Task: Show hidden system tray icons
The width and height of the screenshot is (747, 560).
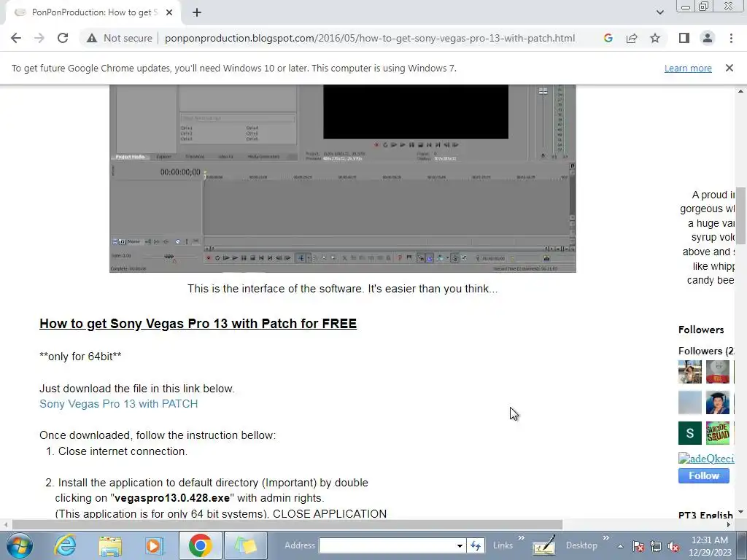Action: (x=620, y=546)
